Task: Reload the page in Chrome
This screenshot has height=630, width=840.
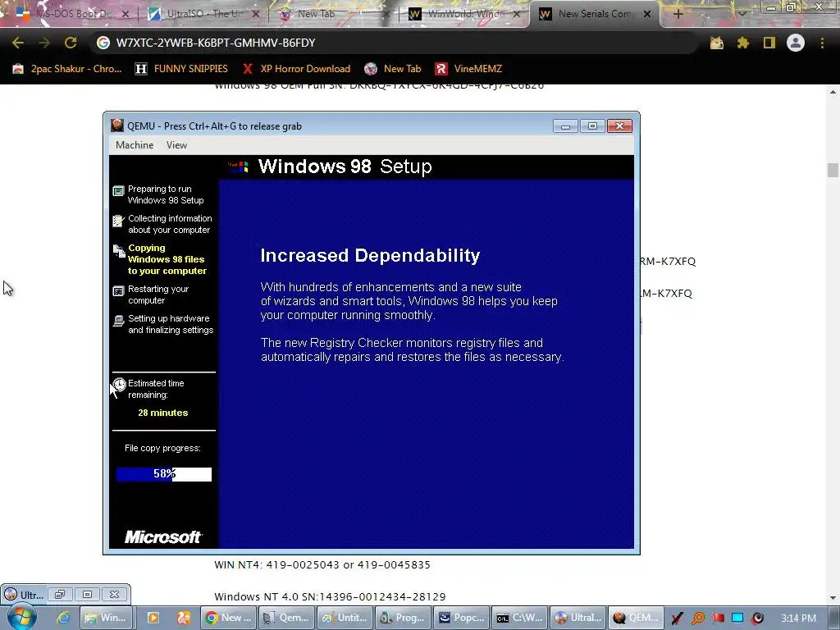Action: [71, 43]
